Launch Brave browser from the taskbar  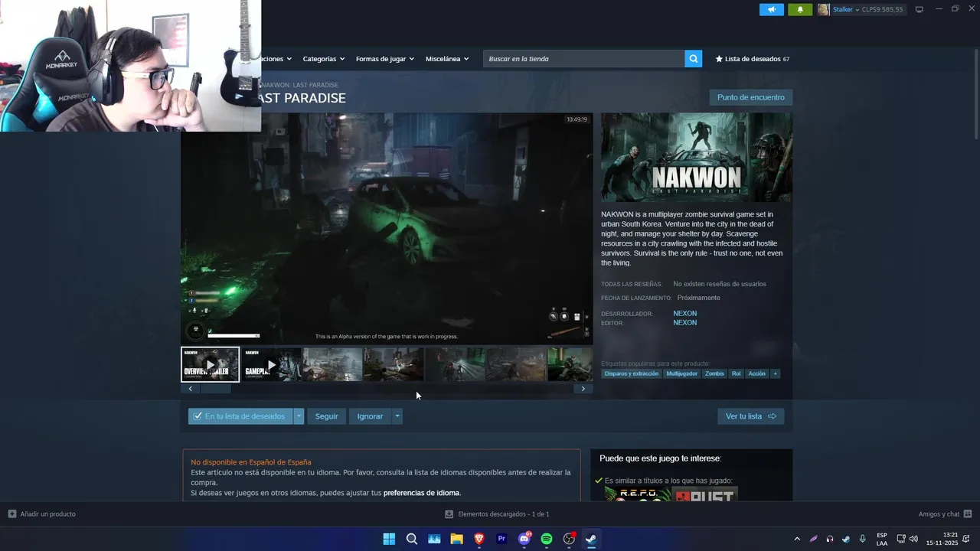[x=479, y=539]
